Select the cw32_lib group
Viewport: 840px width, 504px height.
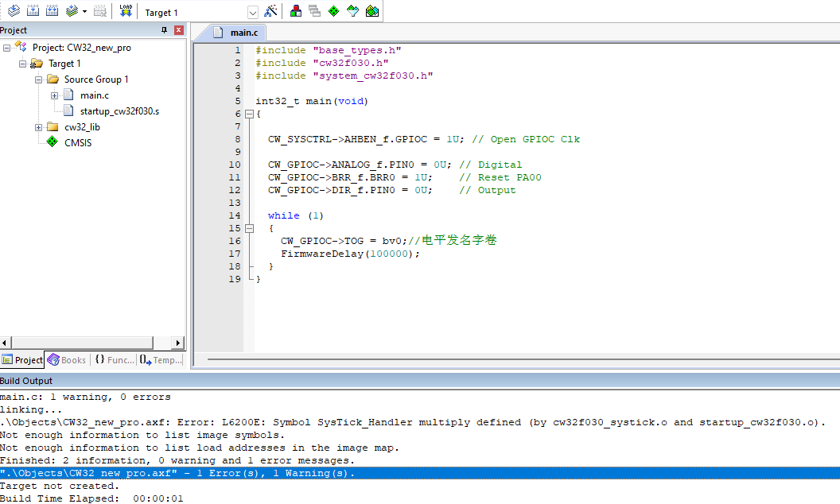click(82, 127)
